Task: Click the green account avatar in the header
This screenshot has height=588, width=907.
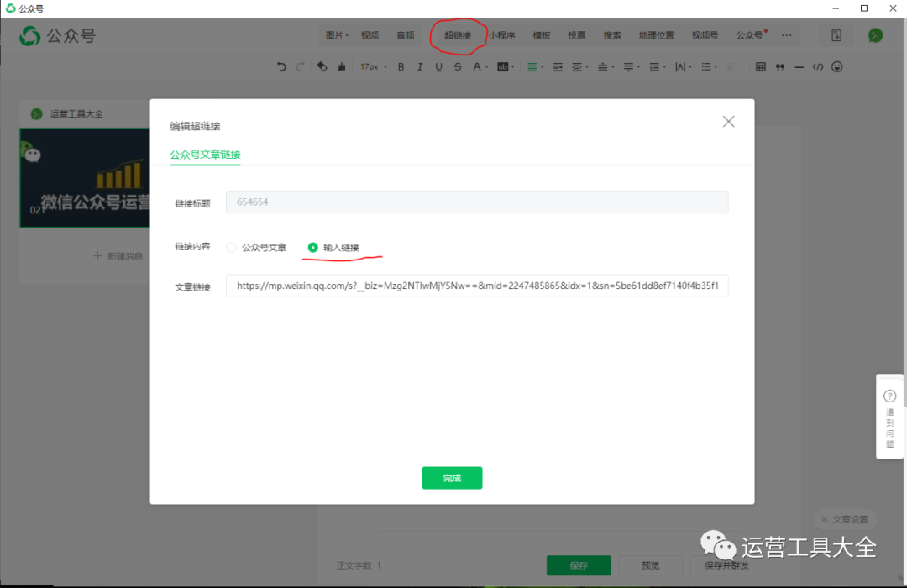Action: [876, 36]
